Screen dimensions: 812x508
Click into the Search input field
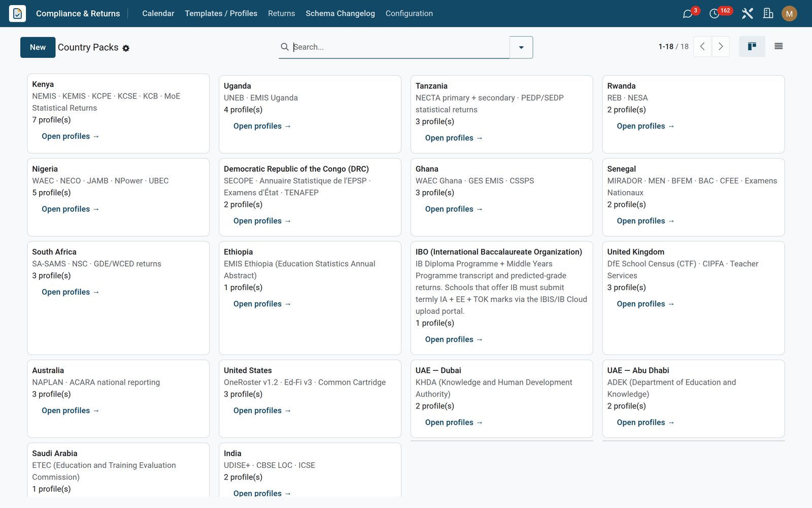point(400,47)
